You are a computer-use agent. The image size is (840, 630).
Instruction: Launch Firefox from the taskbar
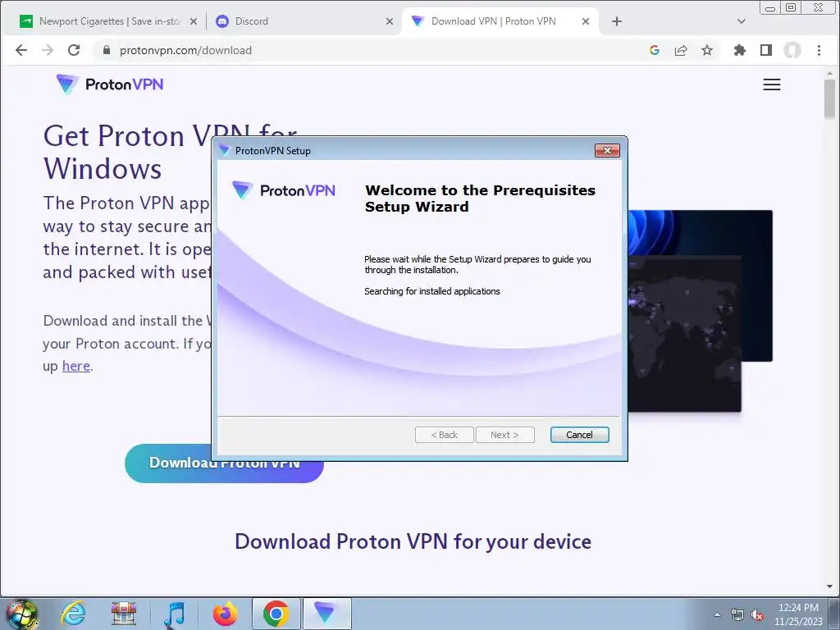[x=225, y=614]
